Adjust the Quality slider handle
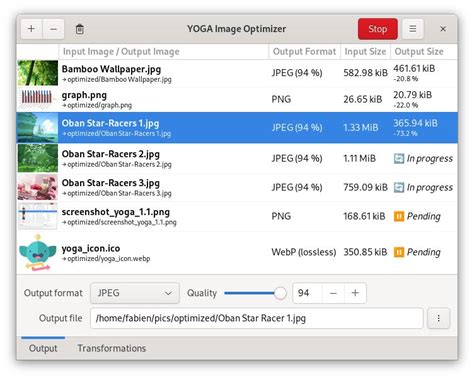The image size is (474, 378). [280, 293]
